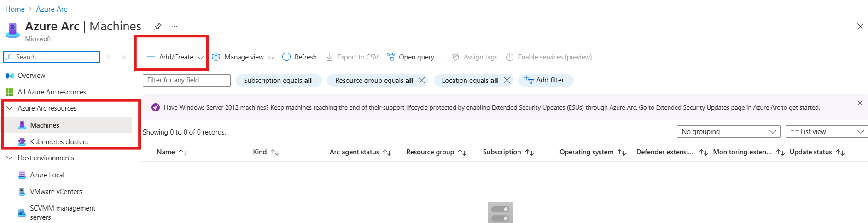The height and width of the screenshot is (223, 868).
Task: Remove the Resource group filter
Action: pos(421,80)
